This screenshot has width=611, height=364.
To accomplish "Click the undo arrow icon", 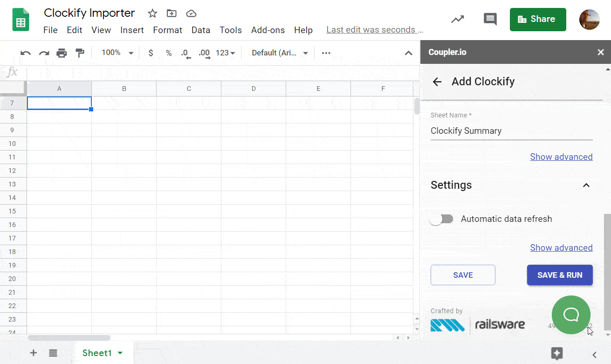I will pyautogui.click(x=26, y=53).
